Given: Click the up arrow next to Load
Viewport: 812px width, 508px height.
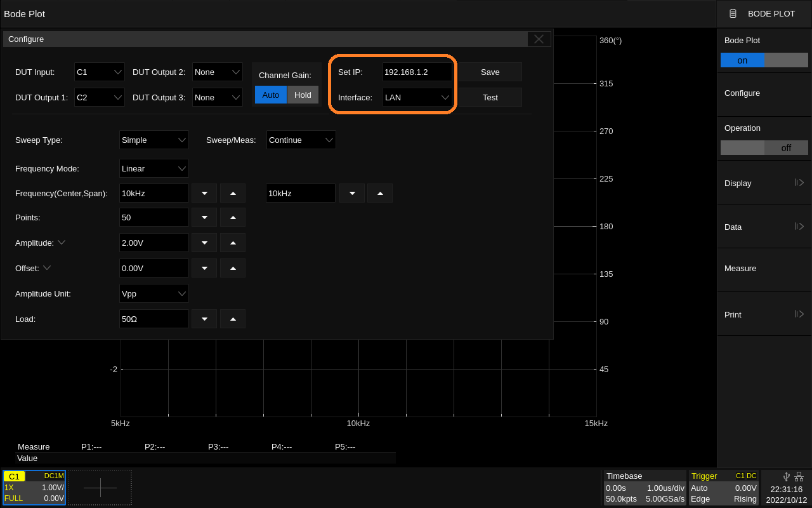Looking at the screenshot, I should [x=233, y=319].
